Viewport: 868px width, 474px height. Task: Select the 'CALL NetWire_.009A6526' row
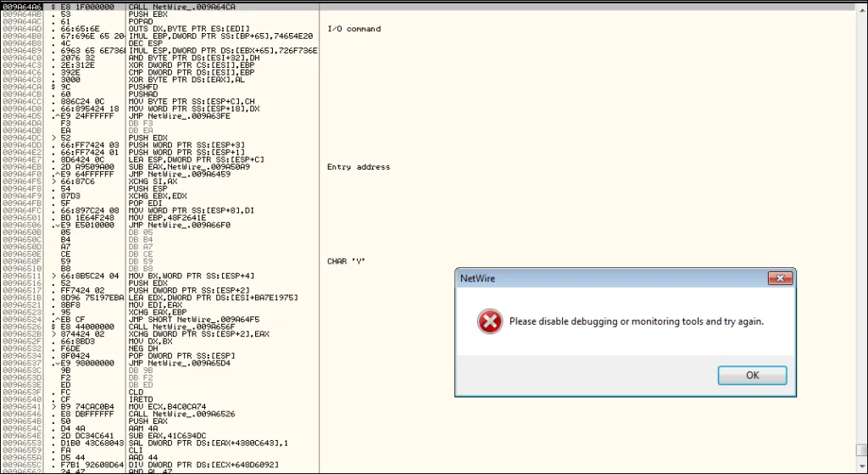pos(181,414)
